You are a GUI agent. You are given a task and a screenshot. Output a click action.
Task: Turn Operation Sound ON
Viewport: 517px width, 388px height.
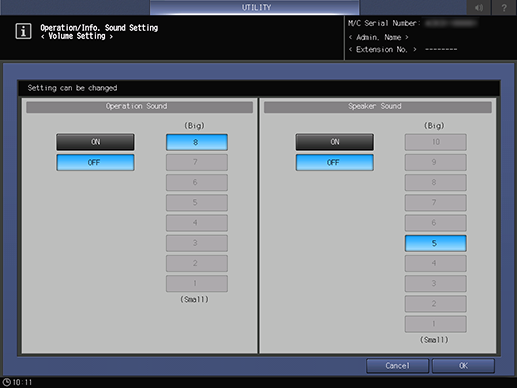pos(95,142)
